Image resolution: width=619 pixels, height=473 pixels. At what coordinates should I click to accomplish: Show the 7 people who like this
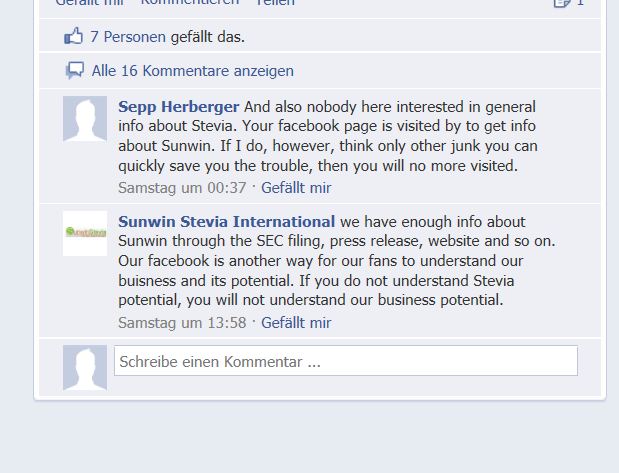[128, 37]
